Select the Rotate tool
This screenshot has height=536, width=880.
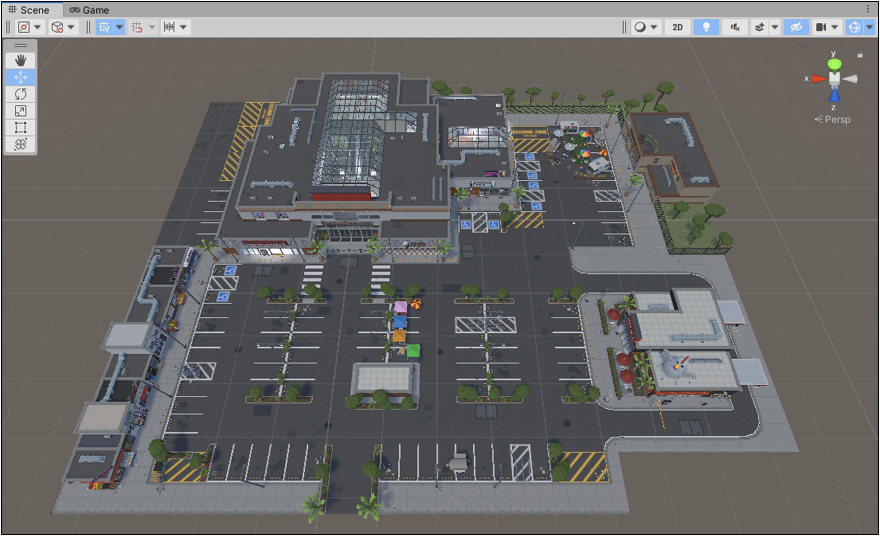(20, 94)
